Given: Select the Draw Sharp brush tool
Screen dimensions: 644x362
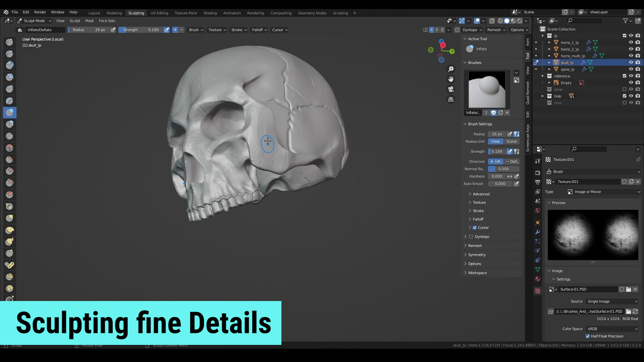Looking at the screenshot, I should point(9,54).
